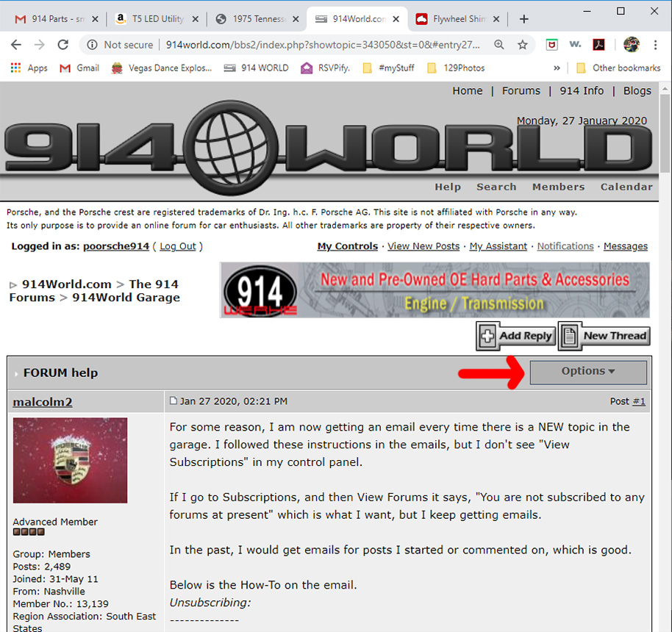Click the Log Out link
Screen dimensions: 672x632
[x=178, y=246]
